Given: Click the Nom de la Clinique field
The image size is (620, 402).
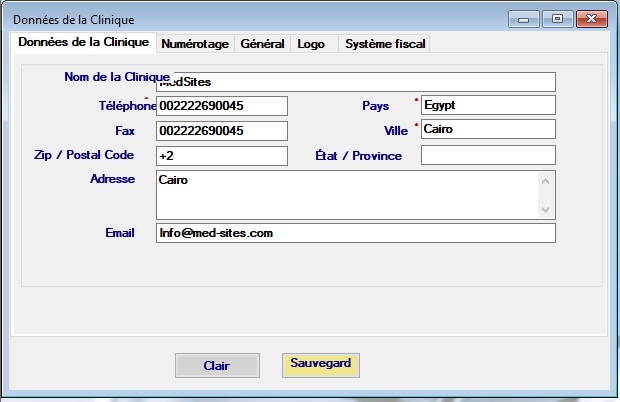Looking at the screenshot, I should click(x=355, y=81).
